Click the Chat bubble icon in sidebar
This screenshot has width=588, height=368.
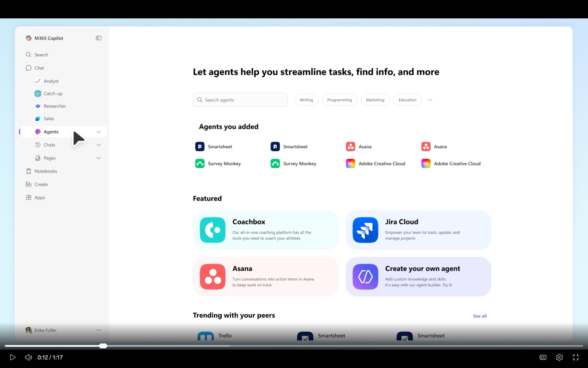(29, 68)
